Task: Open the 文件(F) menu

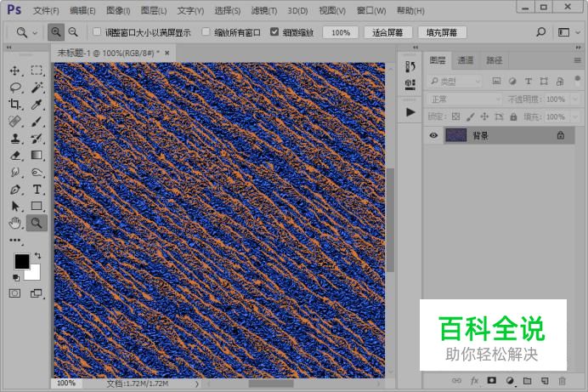Action: coord(46,11)
